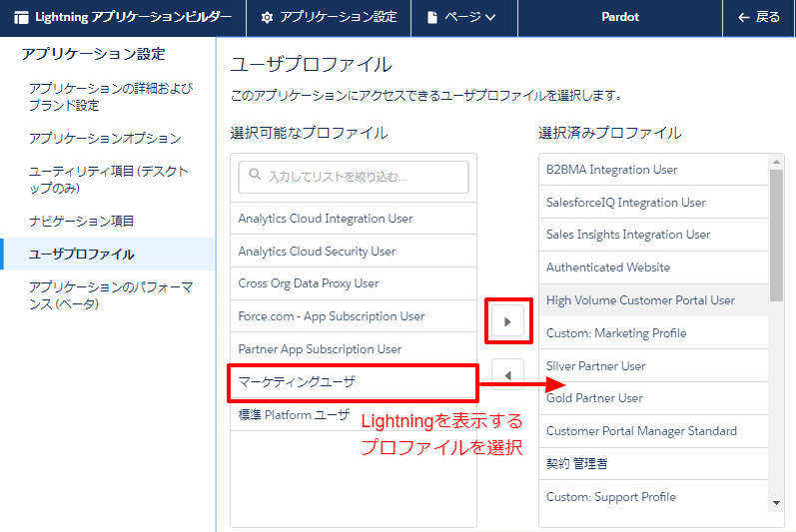Click the Lightning App Builder logo icon
The width and height of the screenshot is (796, 532).
tap(21, 18)
